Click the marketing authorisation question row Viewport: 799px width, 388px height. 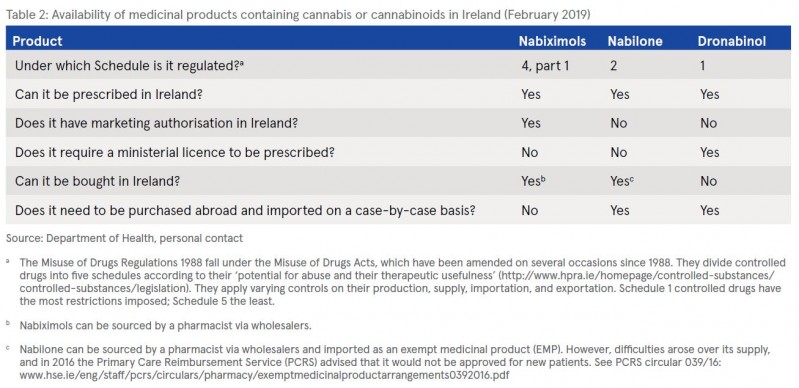(x=398, y=123)
